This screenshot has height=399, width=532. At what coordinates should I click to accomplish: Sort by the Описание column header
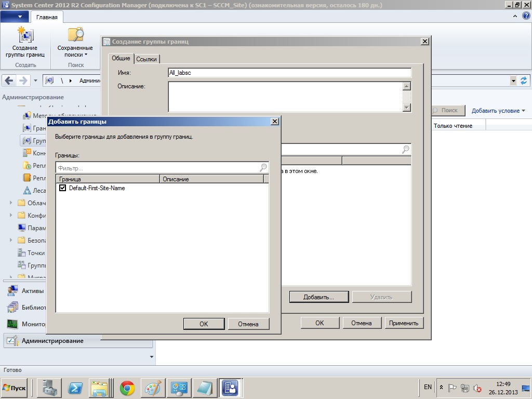tap(211, 179)
